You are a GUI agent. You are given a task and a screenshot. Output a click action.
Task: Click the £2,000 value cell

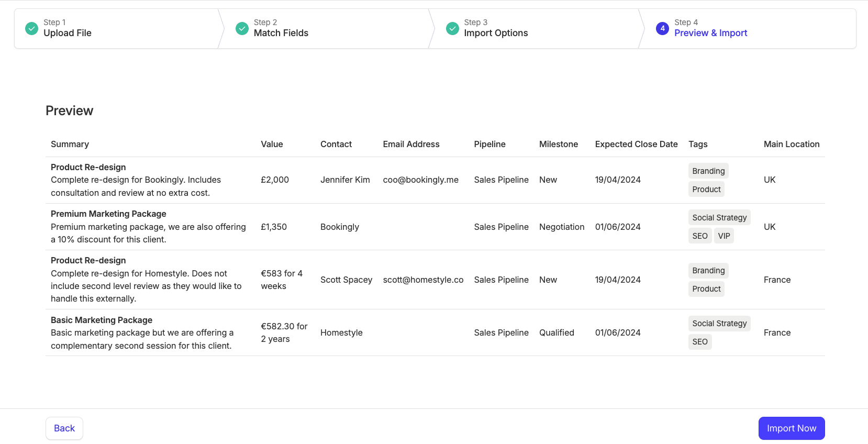(x=275, y=180)
